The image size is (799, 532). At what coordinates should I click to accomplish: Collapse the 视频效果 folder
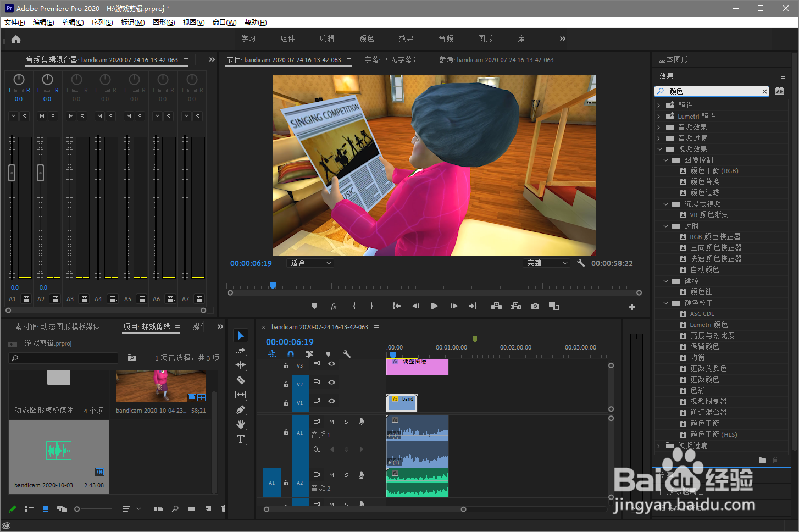coord(659,149)
